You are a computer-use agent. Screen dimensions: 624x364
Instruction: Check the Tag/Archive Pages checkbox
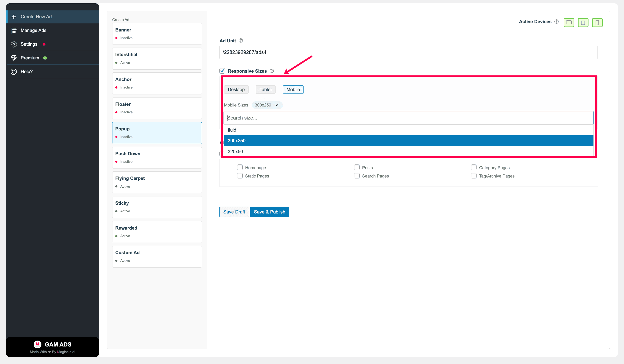coord(473,176)
